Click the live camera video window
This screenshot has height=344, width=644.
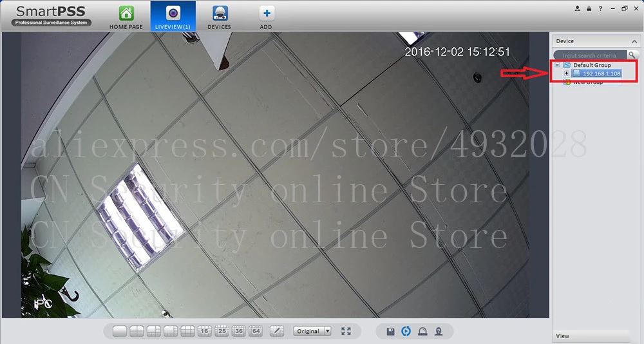pos(275,175)
